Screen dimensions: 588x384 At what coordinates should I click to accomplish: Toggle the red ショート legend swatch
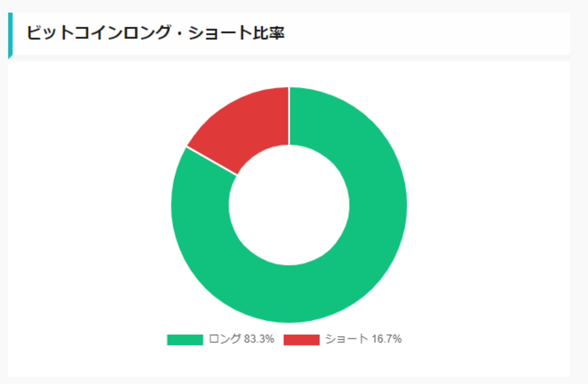(x=301, y=340)
